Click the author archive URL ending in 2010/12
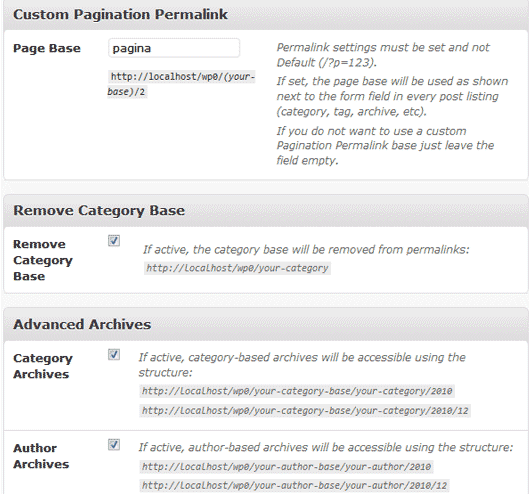The height and width of the screenshot is (494, 529). point(294,486)
